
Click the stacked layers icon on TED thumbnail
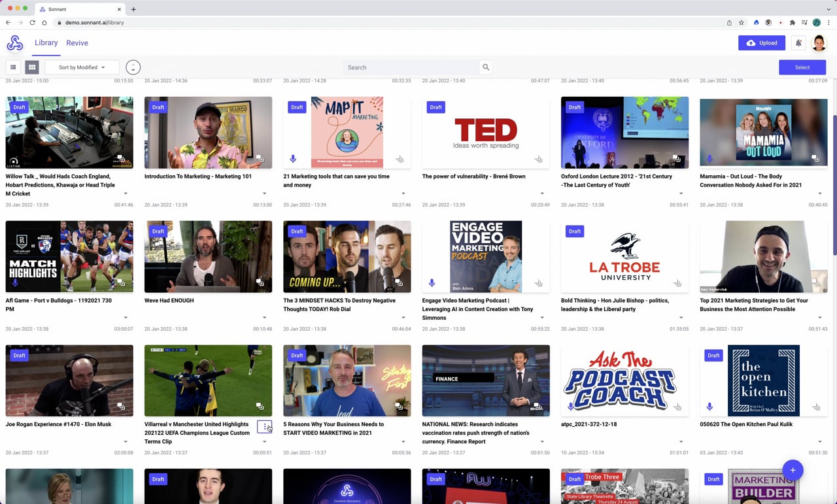[538, 159]
